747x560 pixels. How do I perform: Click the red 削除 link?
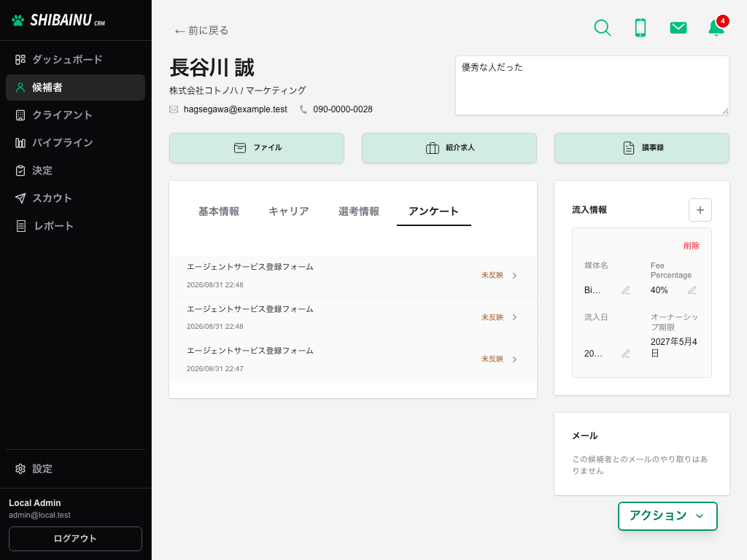(692, 246)
